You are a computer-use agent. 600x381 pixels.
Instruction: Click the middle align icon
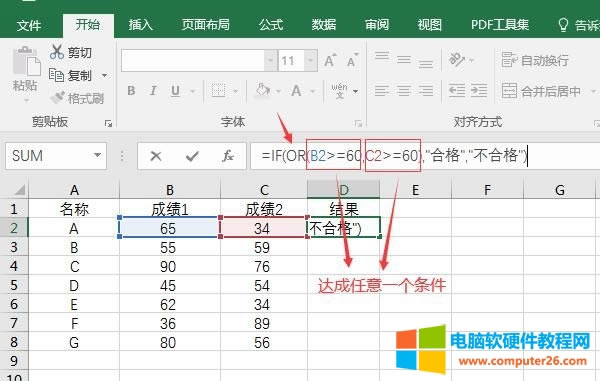pyautogui.click(x=404, y=60)
